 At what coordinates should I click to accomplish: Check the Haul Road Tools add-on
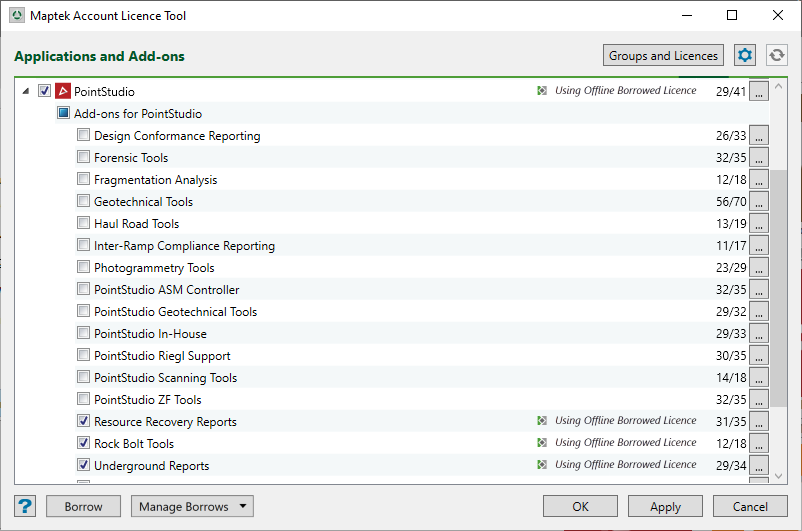tap(83, 223)
